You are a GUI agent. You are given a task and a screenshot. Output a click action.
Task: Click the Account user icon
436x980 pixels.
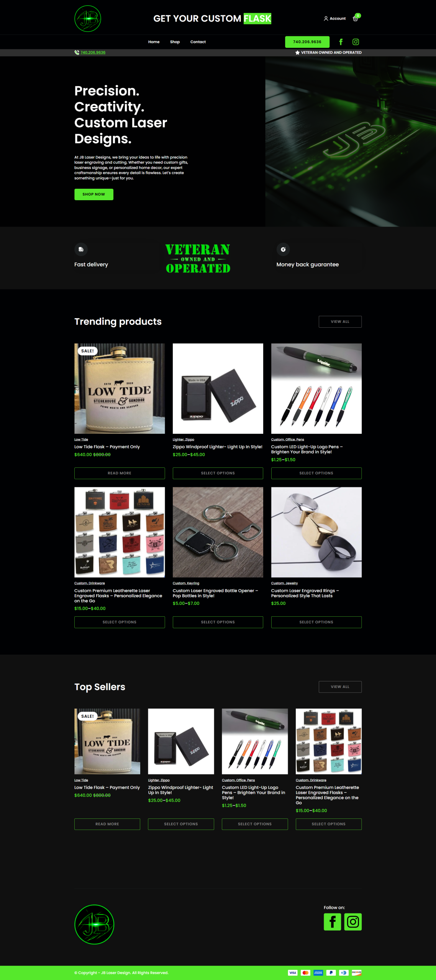tap(326, 18)
